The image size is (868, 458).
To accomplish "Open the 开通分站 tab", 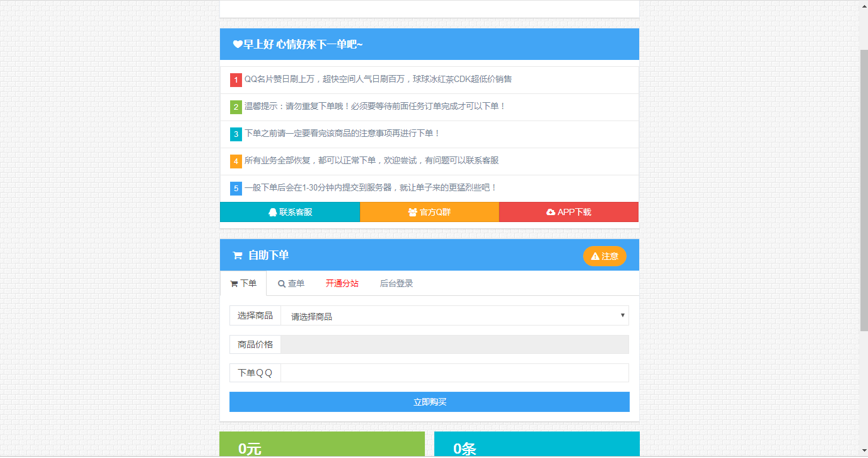I will [x=342, y=284].
